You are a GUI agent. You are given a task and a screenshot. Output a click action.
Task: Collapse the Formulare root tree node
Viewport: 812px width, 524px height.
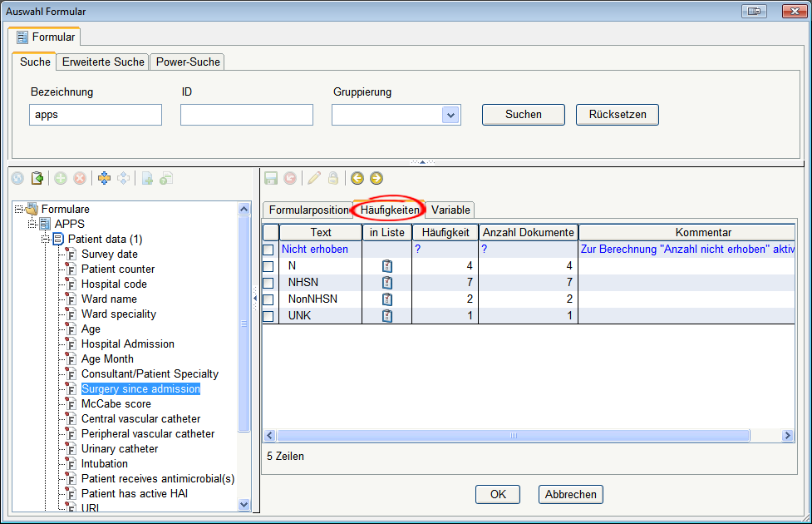tap(19, 210)
